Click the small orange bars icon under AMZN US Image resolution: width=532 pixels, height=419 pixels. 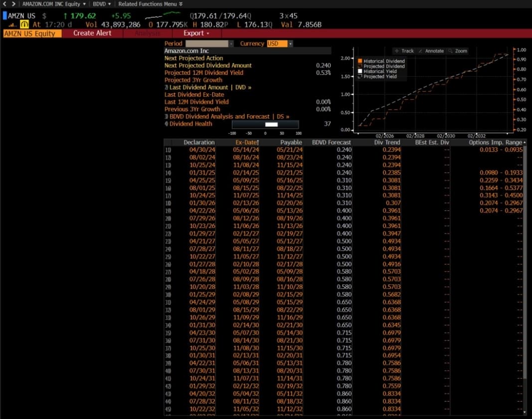click(x=12, y=25)
